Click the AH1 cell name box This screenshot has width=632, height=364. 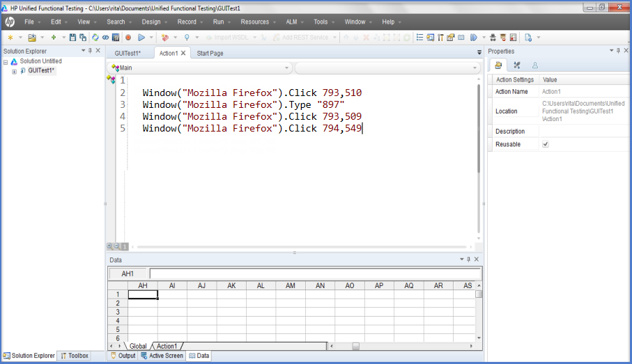coord(128,274)
